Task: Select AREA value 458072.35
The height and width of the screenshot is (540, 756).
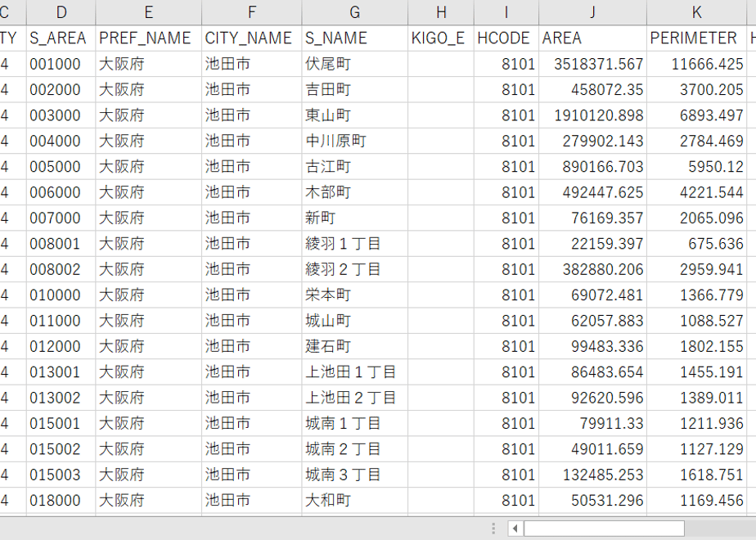Action: tap(592, 90)
